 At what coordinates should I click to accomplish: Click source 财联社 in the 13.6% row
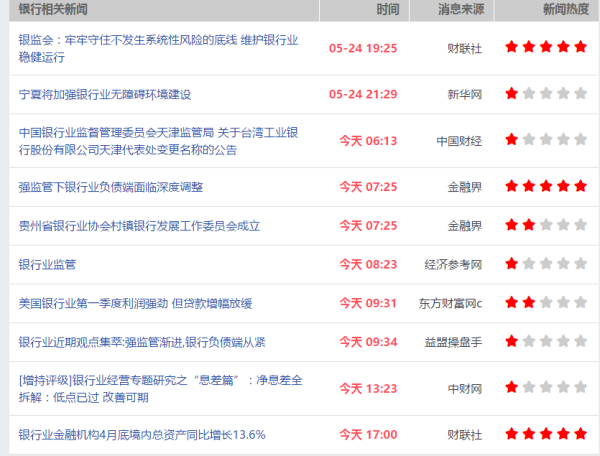tap(465, 435)
